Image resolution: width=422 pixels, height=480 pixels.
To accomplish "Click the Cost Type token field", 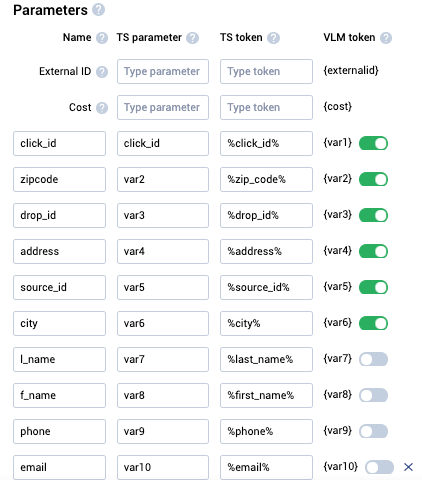I will 266,107.
